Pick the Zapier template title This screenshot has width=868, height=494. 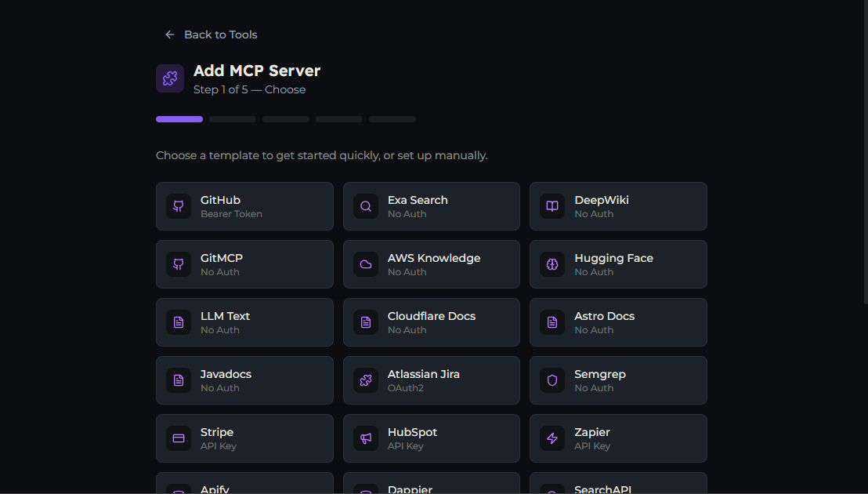tap(591, 433)
